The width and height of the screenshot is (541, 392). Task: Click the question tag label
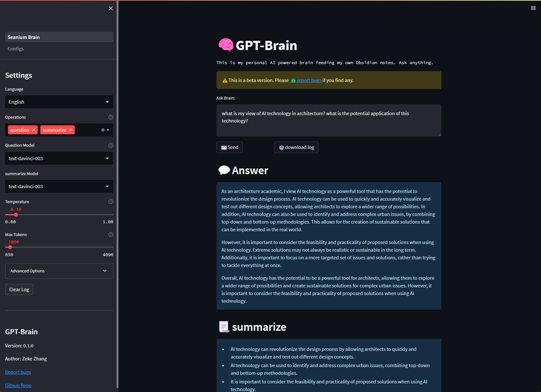click(x=20, y=130)
